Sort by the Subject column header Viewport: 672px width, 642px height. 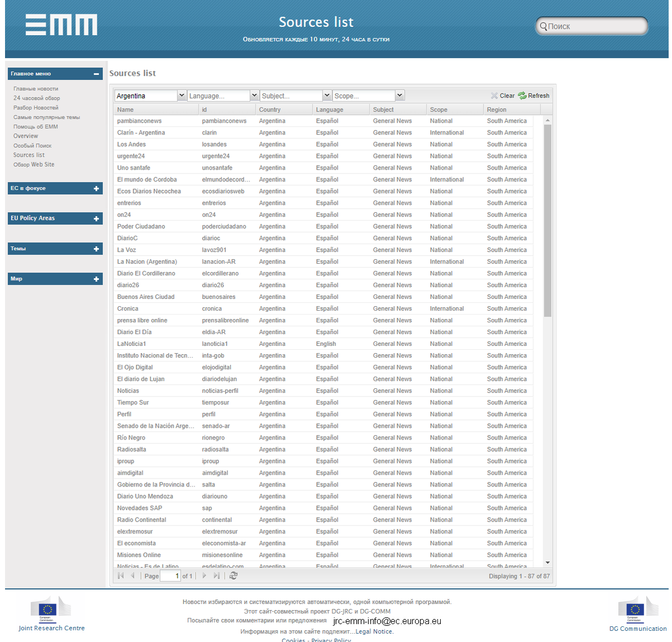398,110
